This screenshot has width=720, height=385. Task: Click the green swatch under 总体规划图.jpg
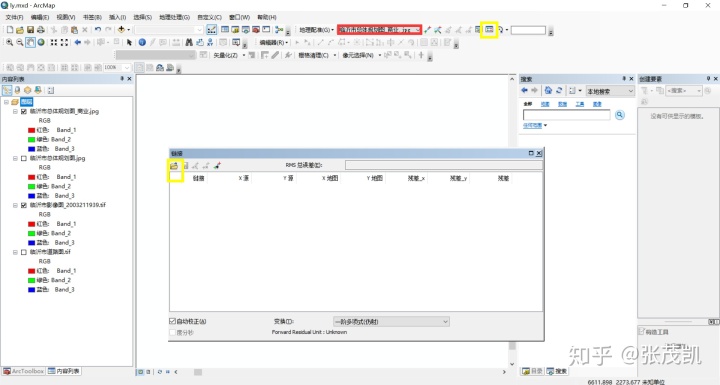click(x=32, y=186)
